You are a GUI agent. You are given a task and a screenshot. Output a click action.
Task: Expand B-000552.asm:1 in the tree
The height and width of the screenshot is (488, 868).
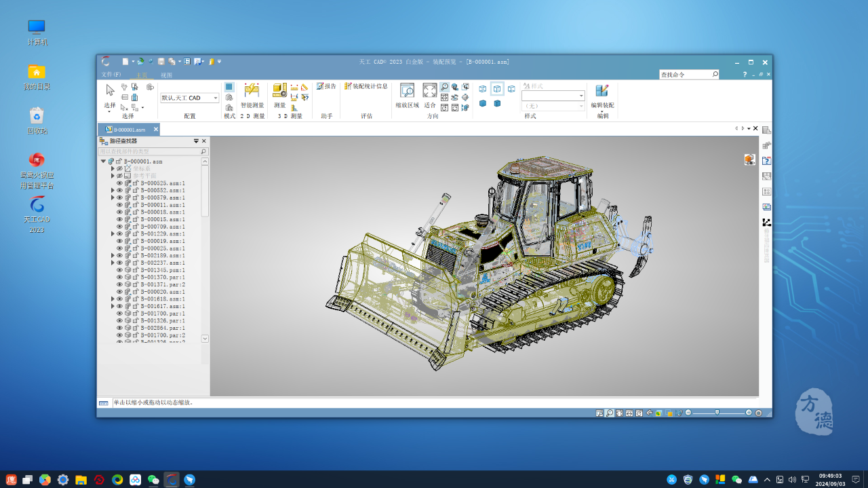[x=113, y=191]
